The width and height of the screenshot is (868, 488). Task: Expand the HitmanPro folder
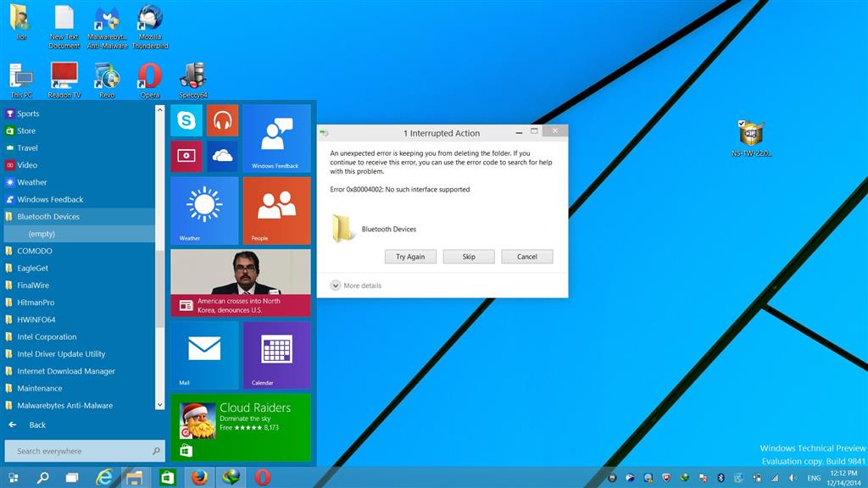(x=79, y=302)
